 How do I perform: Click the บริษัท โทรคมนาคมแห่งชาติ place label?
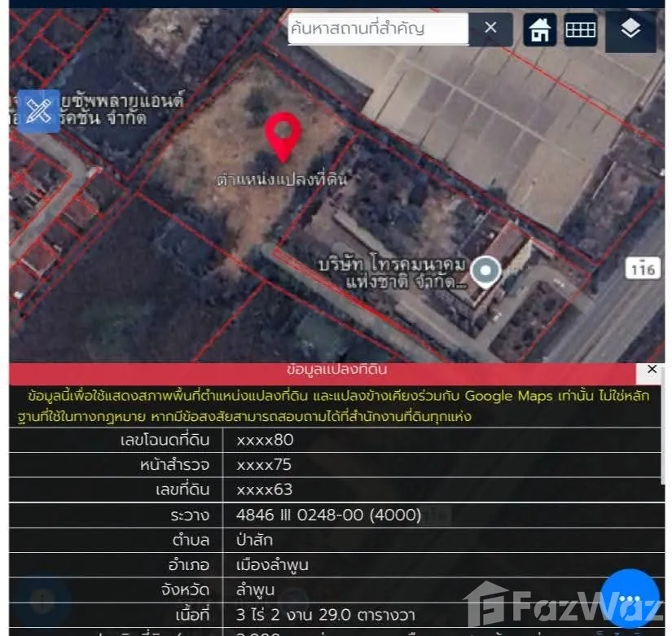tap(393, 274)
